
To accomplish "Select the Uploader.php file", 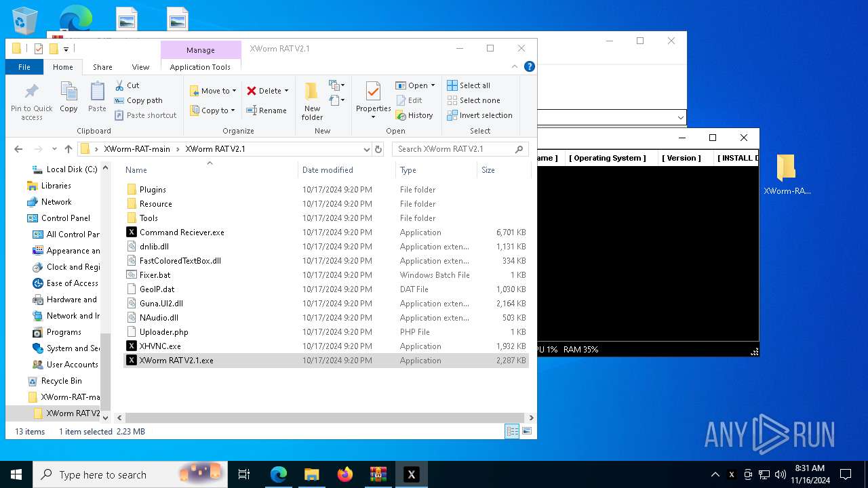I will pos(163,332).
